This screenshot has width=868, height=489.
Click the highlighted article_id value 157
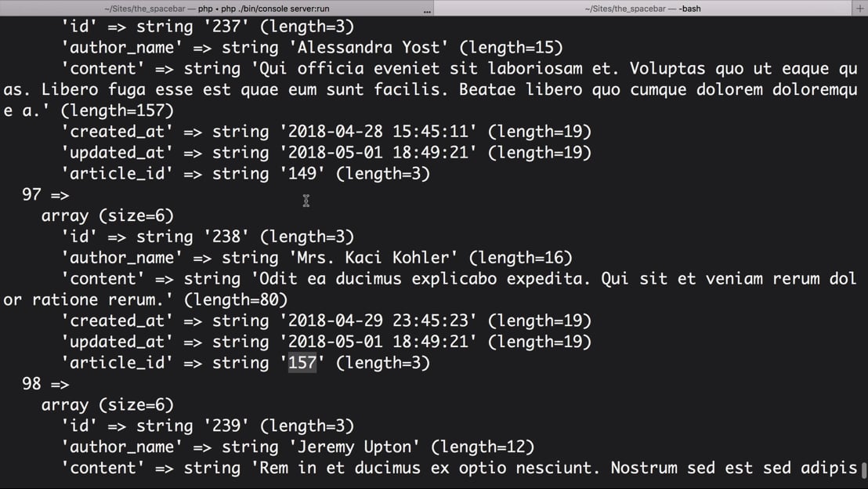(302, 363)
